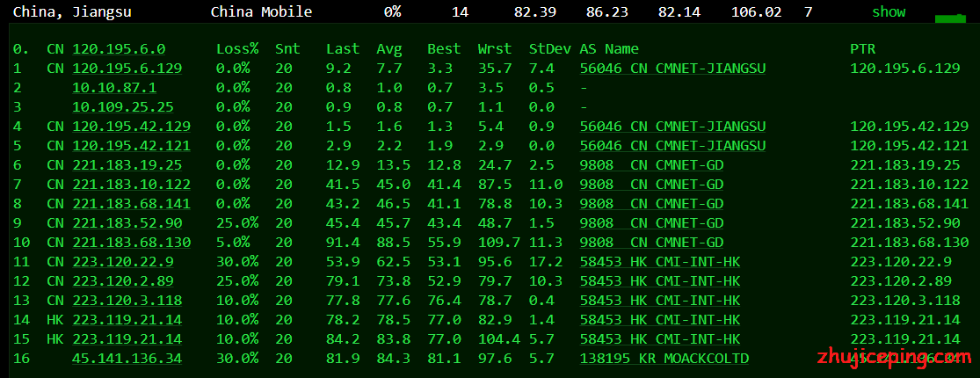Click the 'AS Name' column header

pyautogui.click(x=609, y=49)
